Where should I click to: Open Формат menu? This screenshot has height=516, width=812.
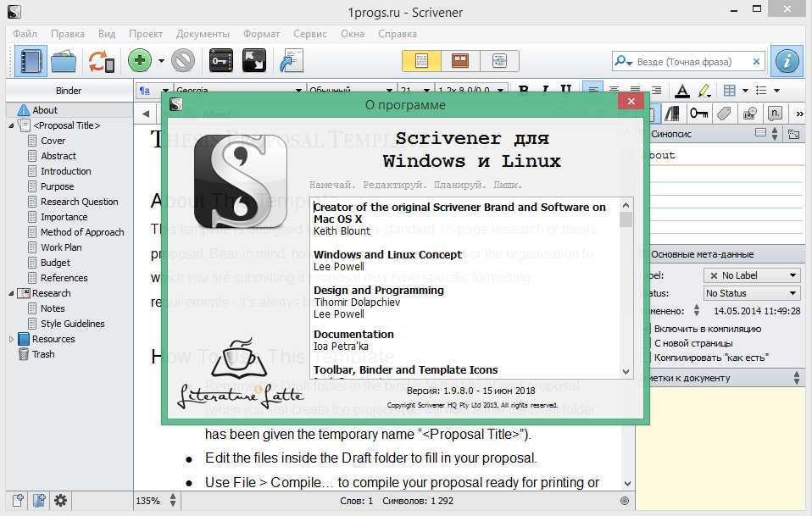pos(262,34)
